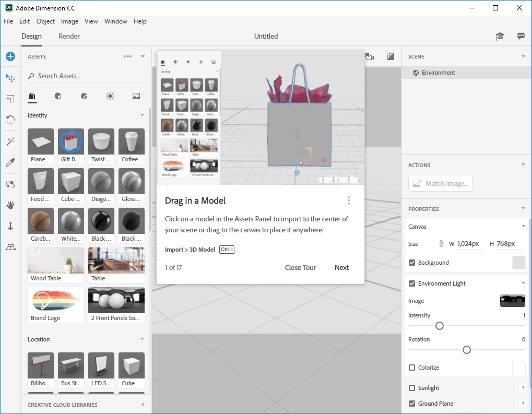Select the Move tool in the toolbar
The image size is (532, 414).
(10, 78)
